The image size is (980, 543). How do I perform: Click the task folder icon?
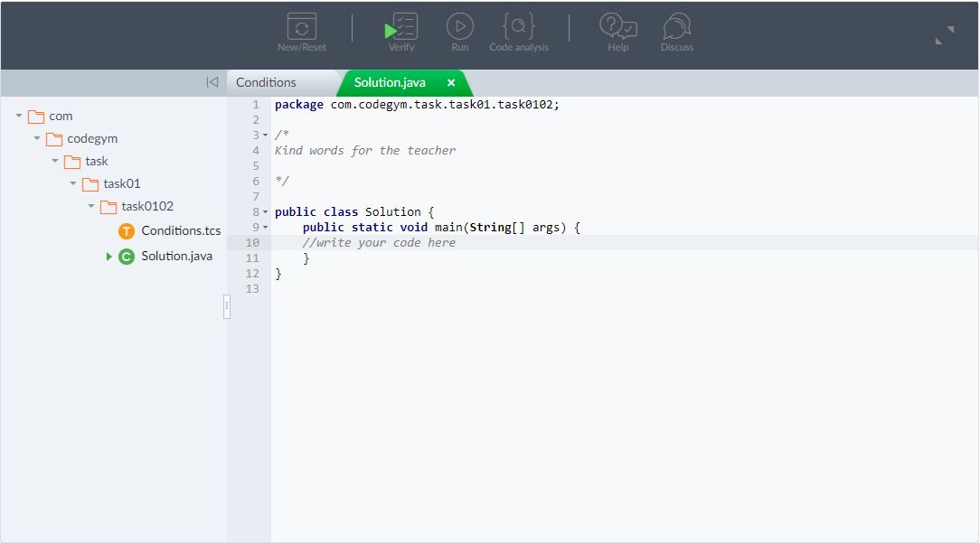(72, 162)
